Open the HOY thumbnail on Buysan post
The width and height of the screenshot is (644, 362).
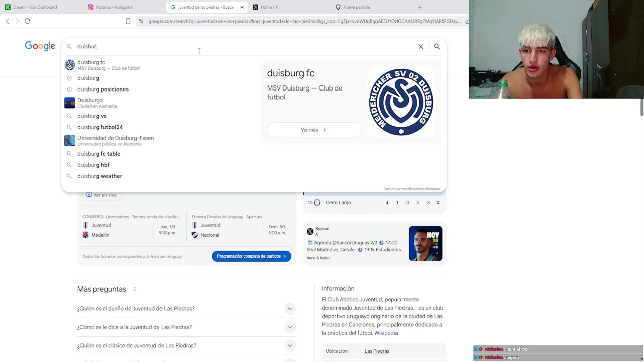[425, 243]
